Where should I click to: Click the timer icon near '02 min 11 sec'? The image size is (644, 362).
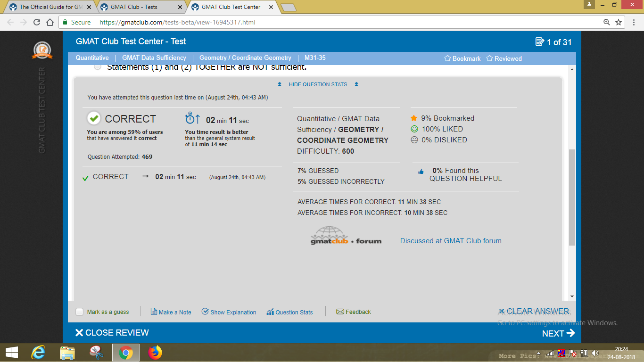(190, 120)
